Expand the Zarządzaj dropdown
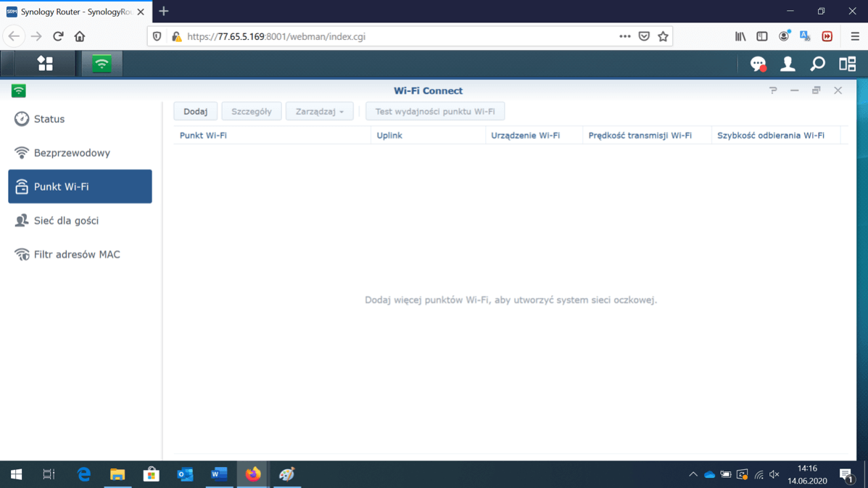Image resolution: width=868 pixels, height=488 pixels. [319, 112]
